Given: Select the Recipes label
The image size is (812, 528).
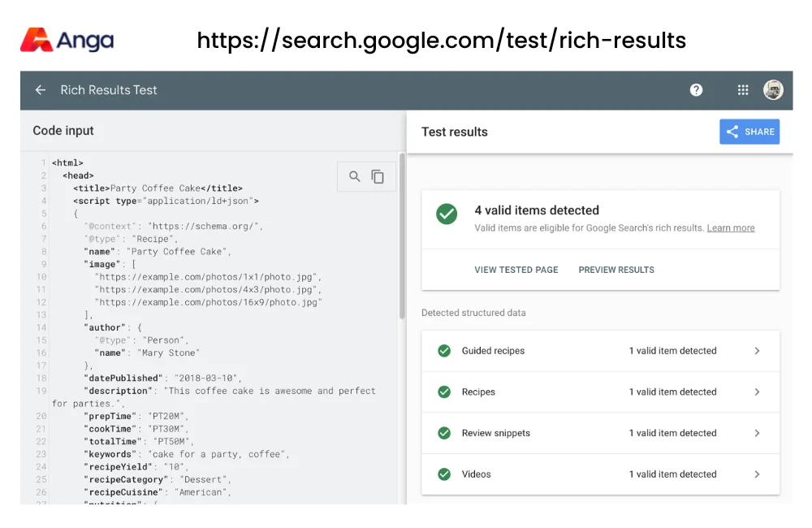Looking at the screenshot, I should coord(478,392).
